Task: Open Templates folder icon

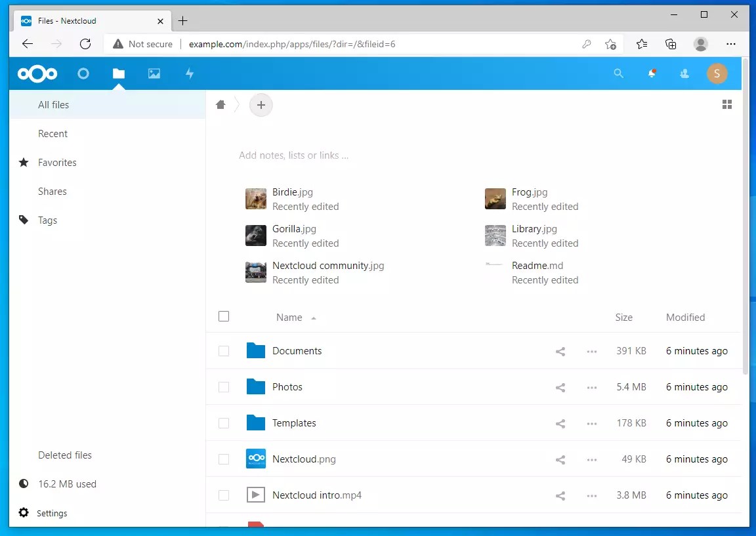Action: click(255, 423)
